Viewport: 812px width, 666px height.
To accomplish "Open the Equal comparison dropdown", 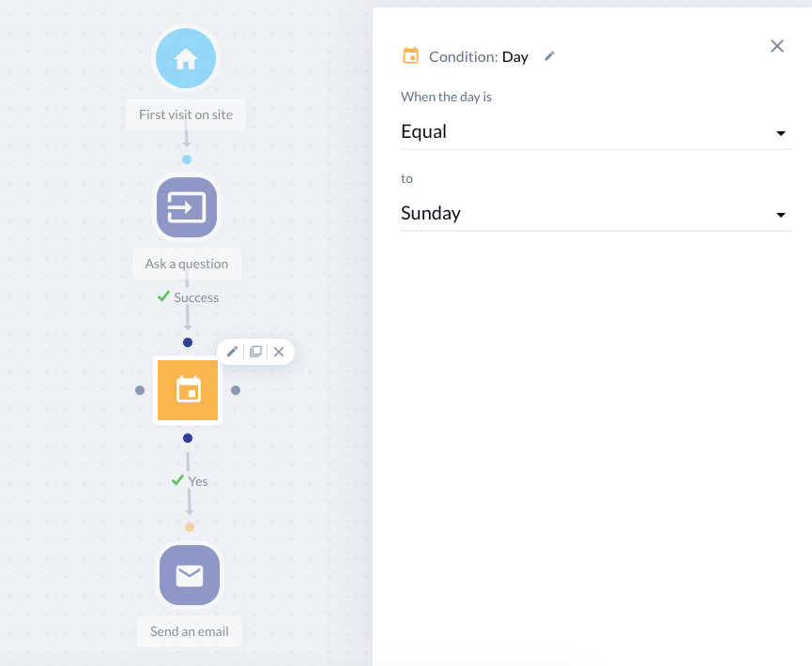I will 596,133.
